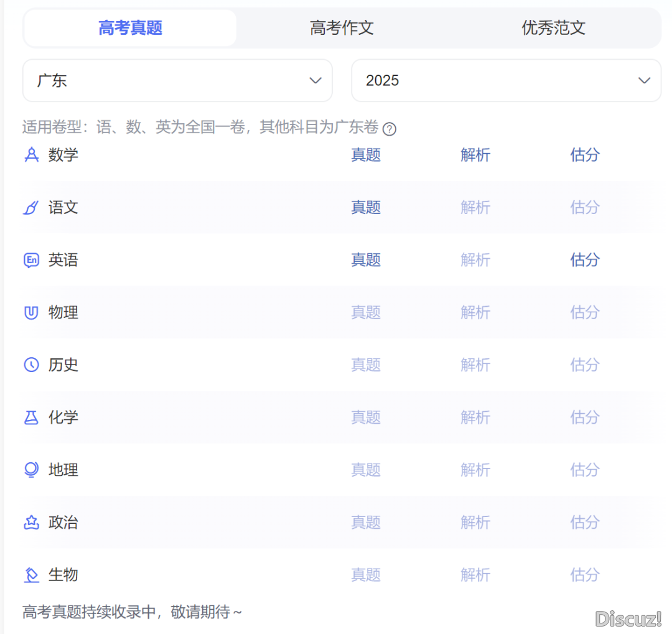
Task: Click the magnet icon beside 物理
Action: tap(31, 312)
